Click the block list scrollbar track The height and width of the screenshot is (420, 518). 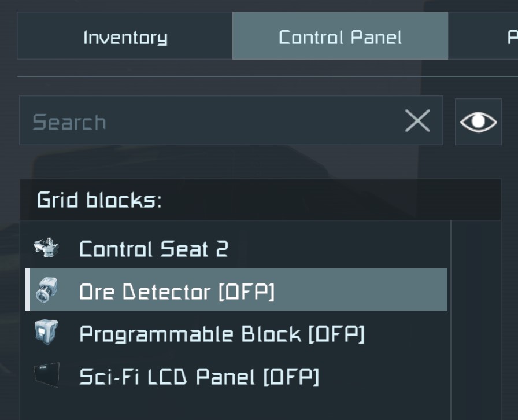(475, 318)
